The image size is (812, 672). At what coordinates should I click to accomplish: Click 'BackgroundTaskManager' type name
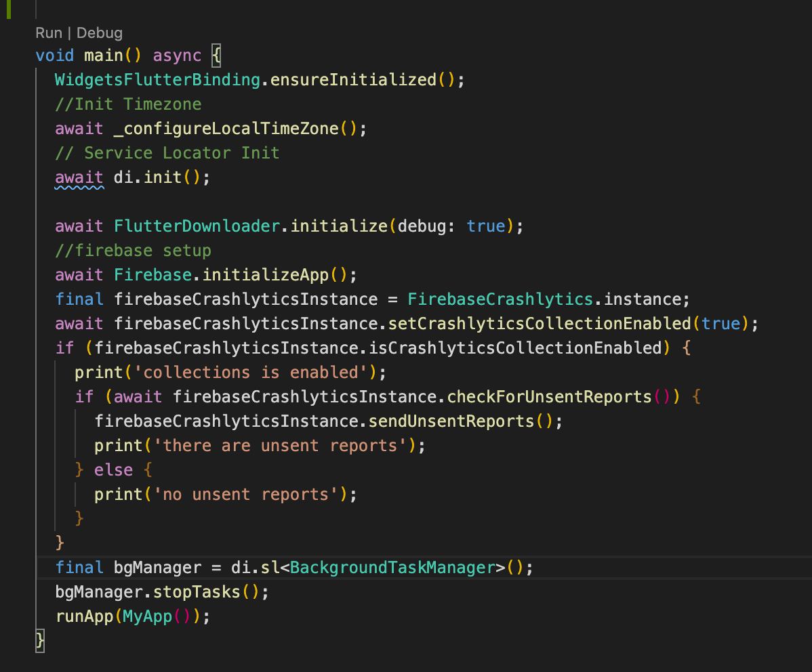pyautogui.click(x=392, y=568)
